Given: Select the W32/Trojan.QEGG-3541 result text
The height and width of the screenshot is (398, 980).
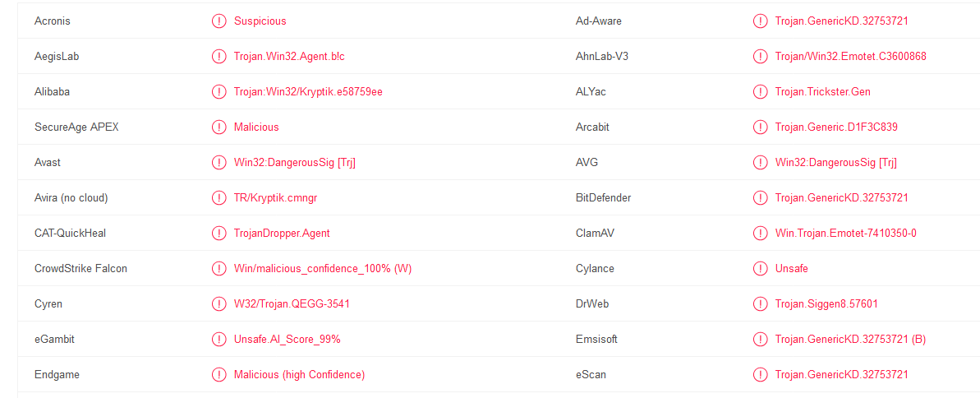Looking at the screenshot, I should tap(292, 304).
